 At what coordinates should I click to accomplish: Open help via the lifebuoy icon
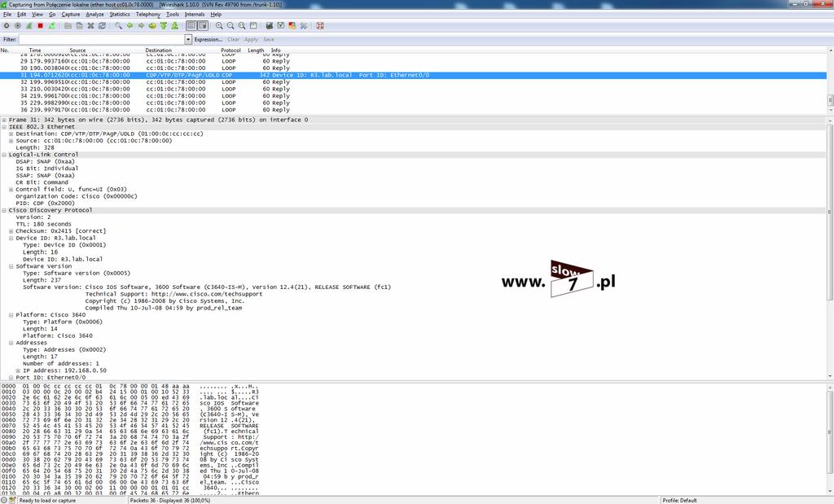pyautogui.click(x=320, y=25)
